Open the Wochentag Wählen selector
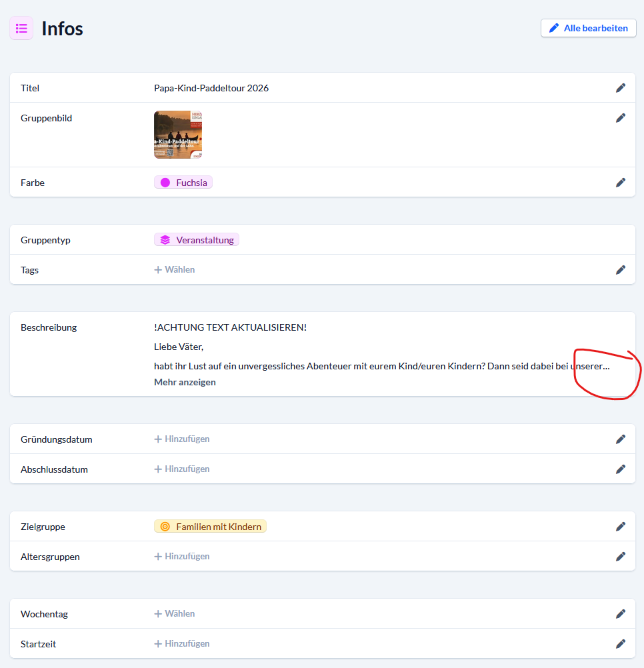This screenshot has width=644, height=668. click(x=175, y=614)
